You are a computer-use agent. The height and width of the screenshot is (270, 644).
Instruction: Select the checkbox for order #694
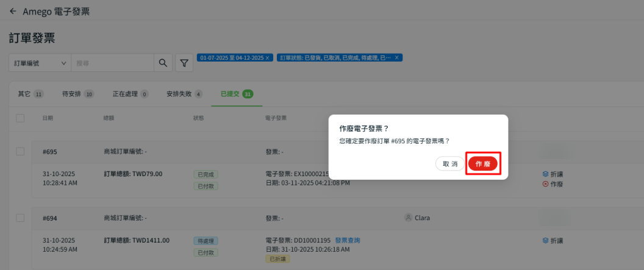point(20,218)
